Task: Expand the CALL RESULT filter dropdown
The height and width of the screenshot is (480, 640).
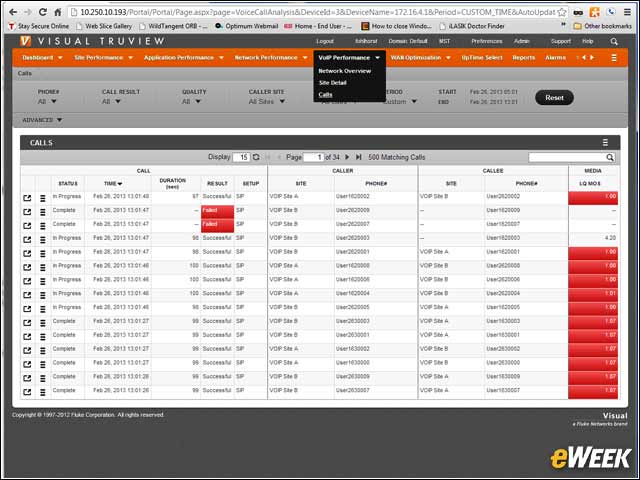Action: coord(111,101)
